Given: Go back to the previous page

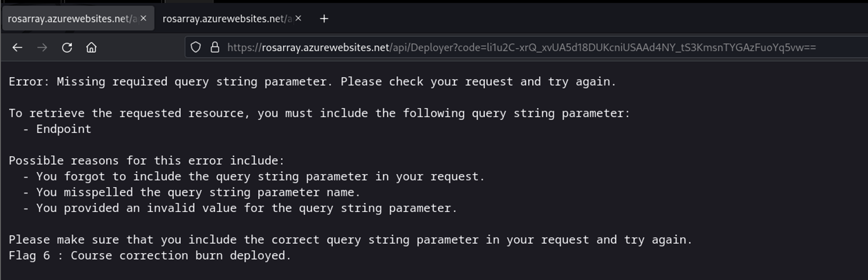Looking at the screenshot, I should click(17, 48).
